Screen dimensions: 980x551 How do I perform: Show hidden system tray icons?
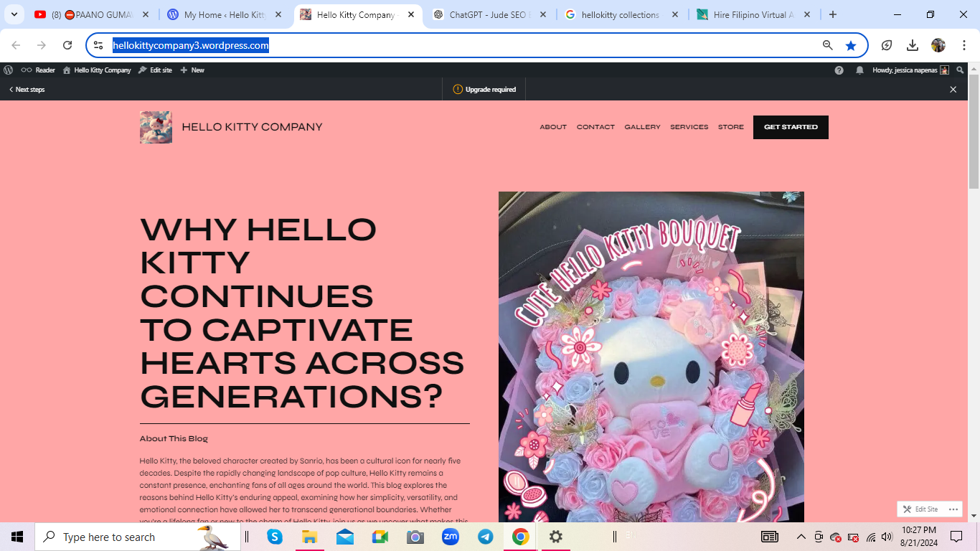tap(801, 537)
